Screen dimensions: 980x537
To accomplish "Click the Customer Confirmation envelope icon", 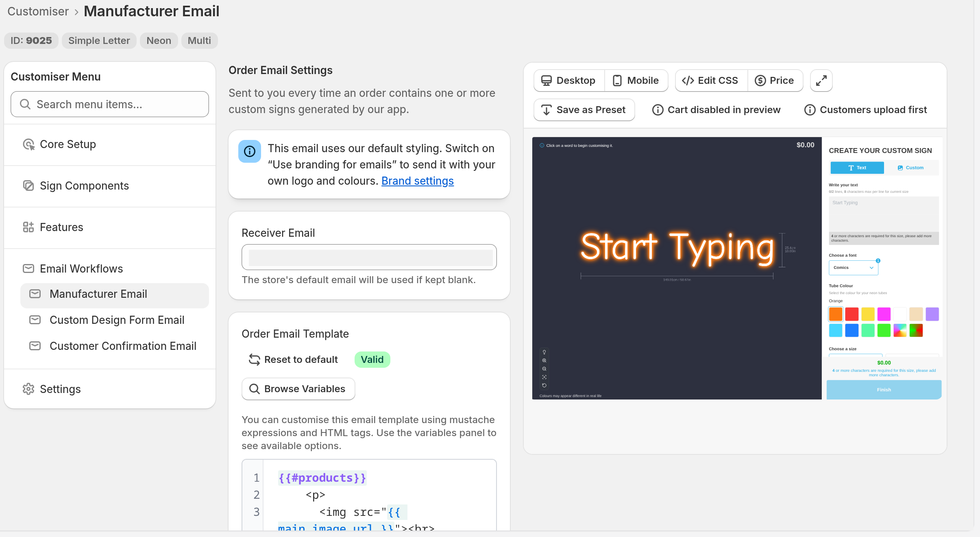I will tap(35, 346).
